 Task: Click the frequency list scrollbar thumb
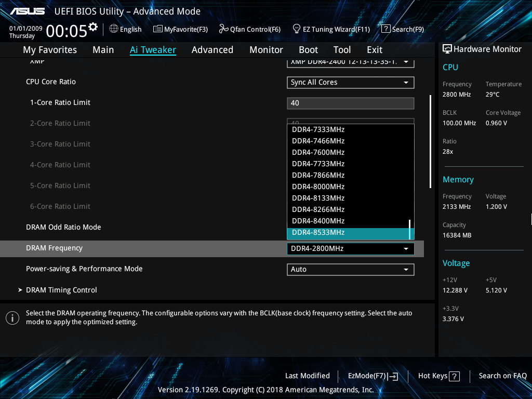[x=410, y=230]
